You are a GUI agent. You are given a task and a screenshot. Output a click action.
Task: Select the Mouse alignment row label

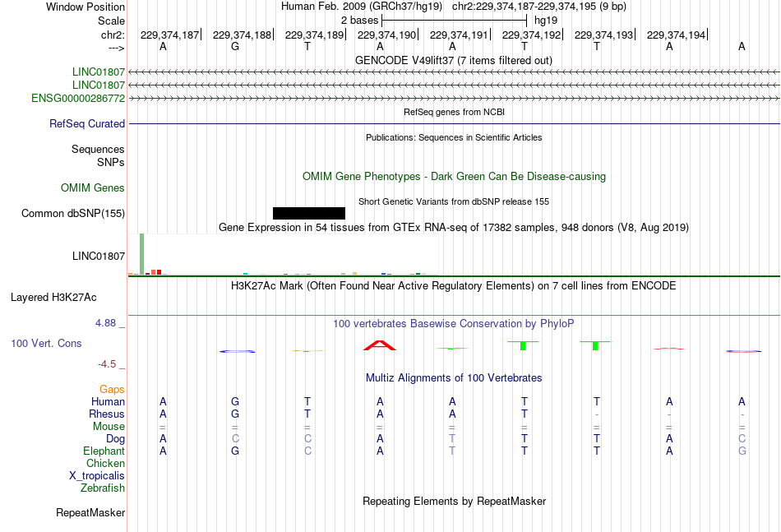point(109,427)
